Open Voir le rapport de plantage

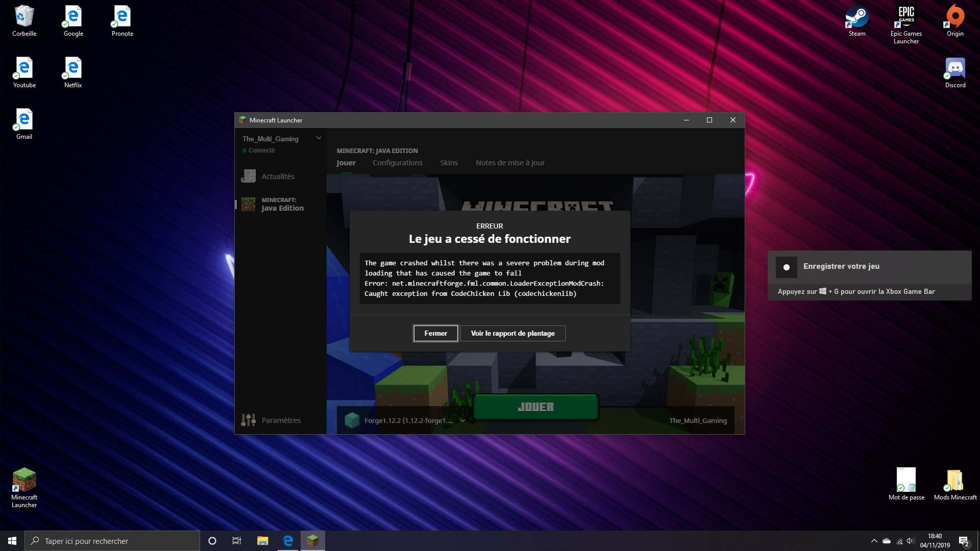(x=512, y=333)
